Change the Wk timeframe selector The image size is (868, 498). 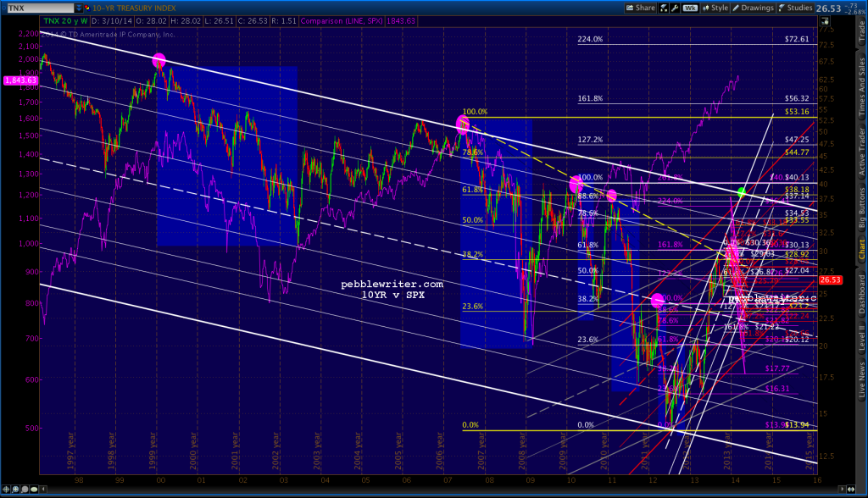690,8
